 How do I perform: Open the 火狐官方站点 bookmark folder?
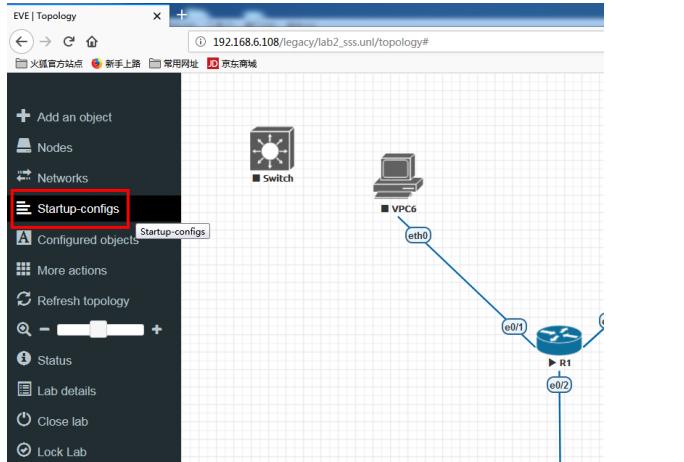coord(49,64)
